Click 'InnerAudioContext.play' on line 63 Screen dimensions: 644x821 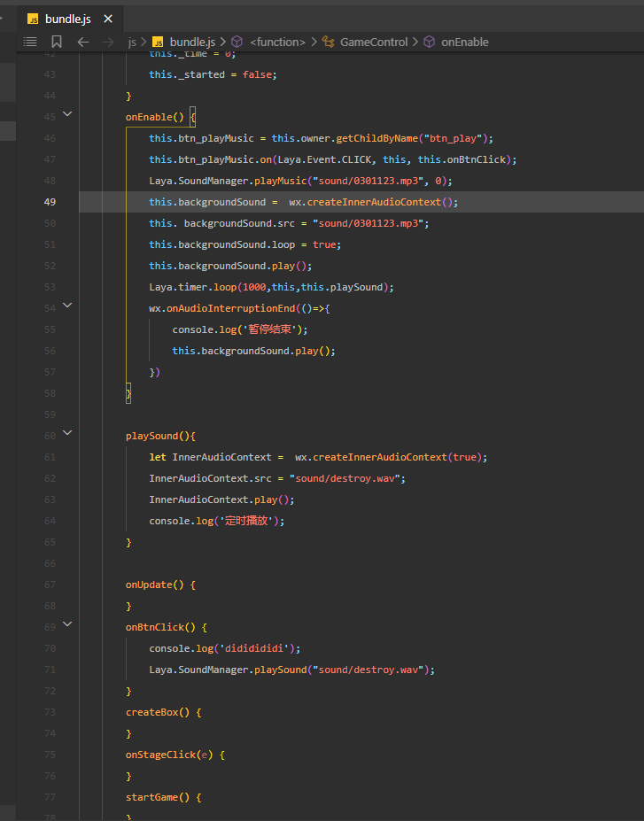pos(213,500)
